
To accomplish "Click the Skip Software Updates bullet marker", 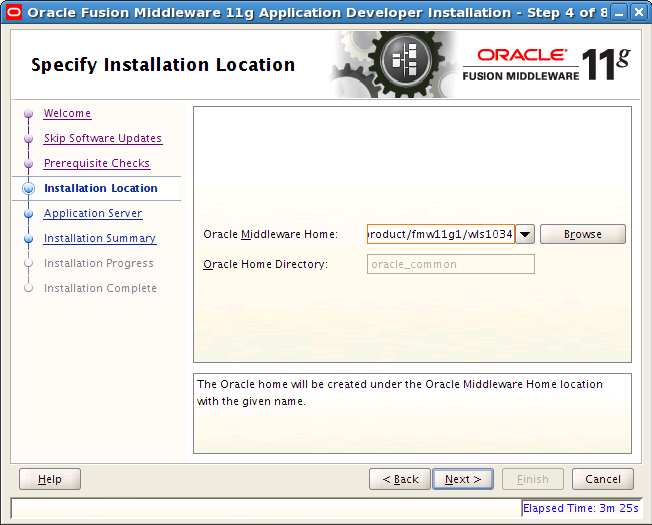I will pyautogui.click(x=28, y=138).
